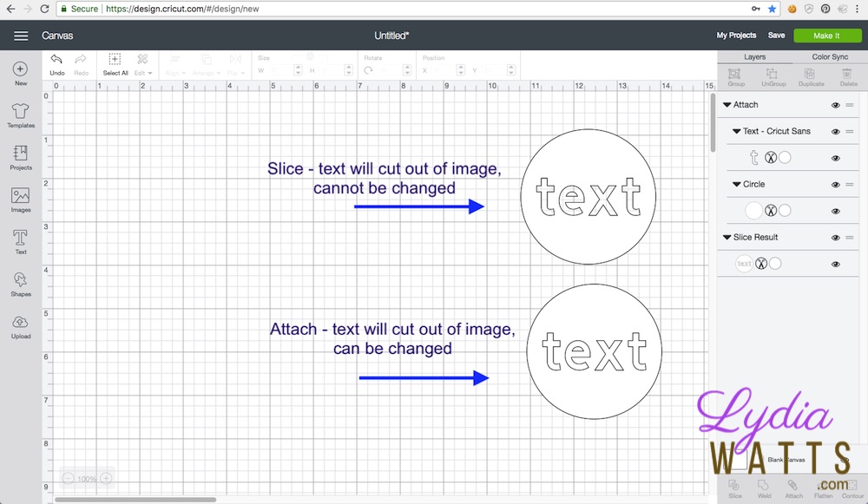868x504 pixels.
Task: Click the Undo arrow
Action: click(56, 59)
